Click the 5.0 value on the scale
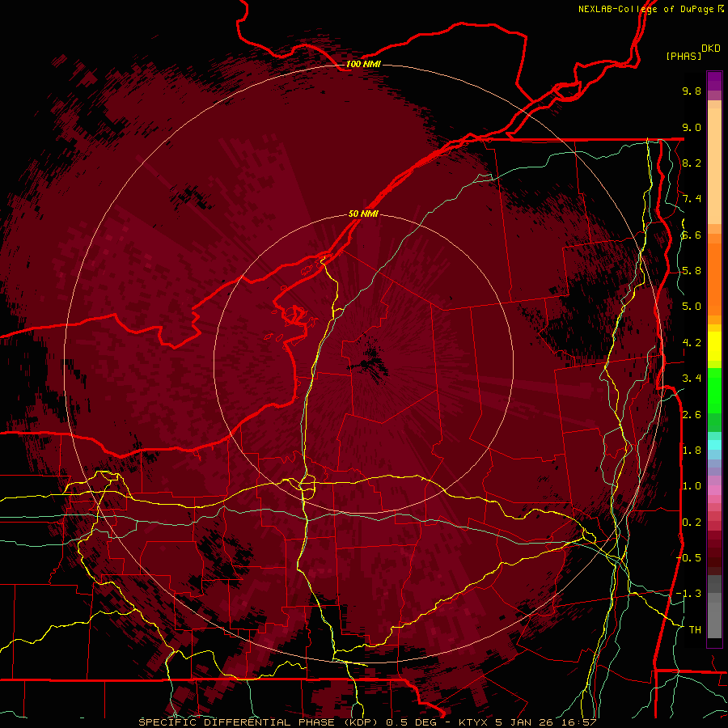This screenshot has height=728, width=728. (692, 307)
